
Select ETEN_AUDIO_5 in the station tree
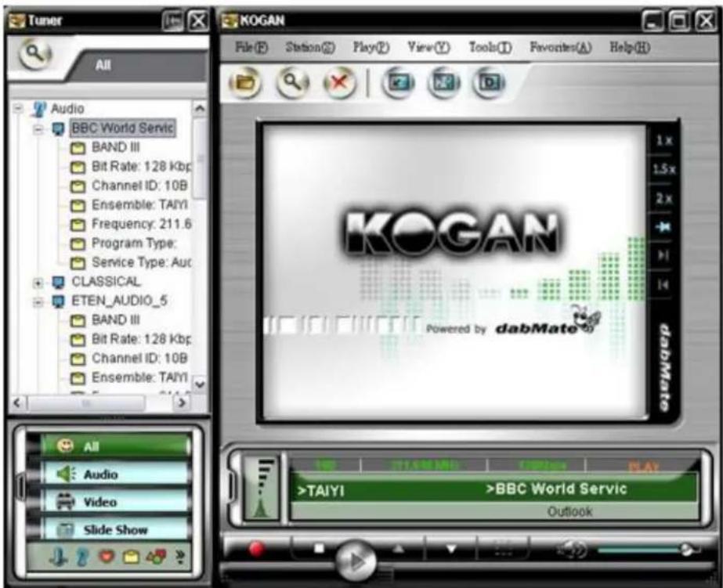119,301
